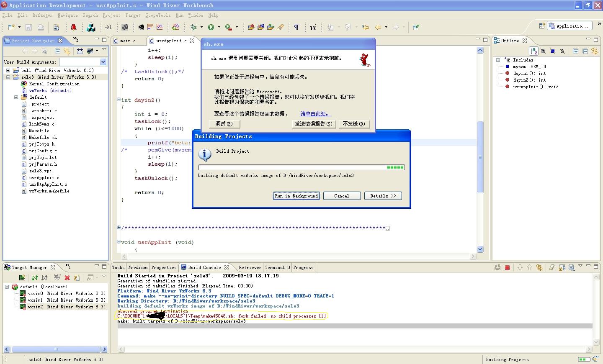The height and width of the screenshot is (364, 603).
Task: Click the red alarm bell toolbar icon
Action: [74, 27]
